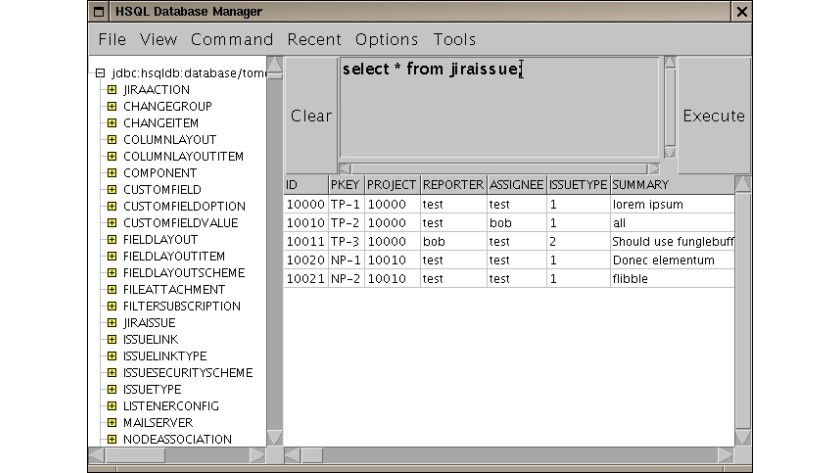Expand the FIELDLAYOUTITEM table node
This screenshot has height=473, width=840.
point(111,256)
